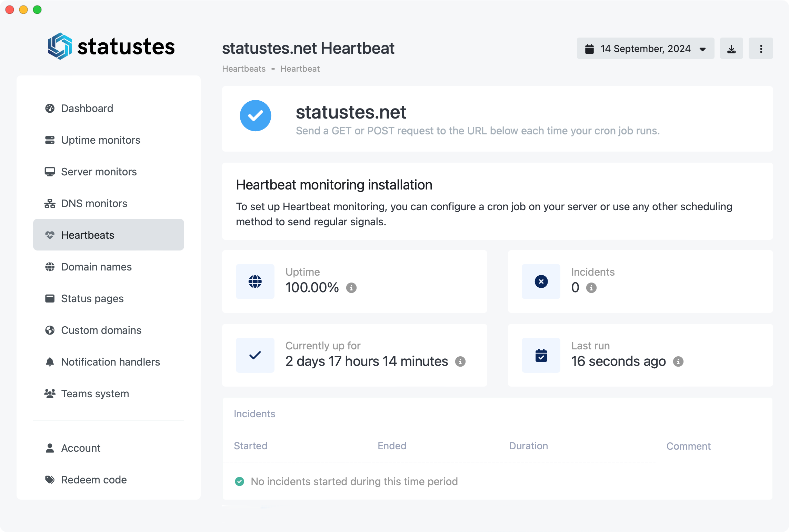Open the three-dot options menu

(x=761, y=49)
